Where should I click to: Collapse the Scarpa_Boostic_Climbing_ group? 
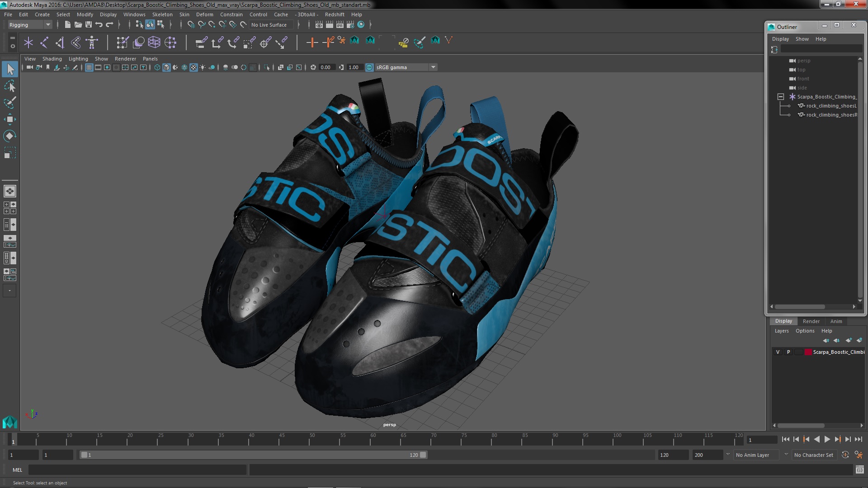[781, 97]
